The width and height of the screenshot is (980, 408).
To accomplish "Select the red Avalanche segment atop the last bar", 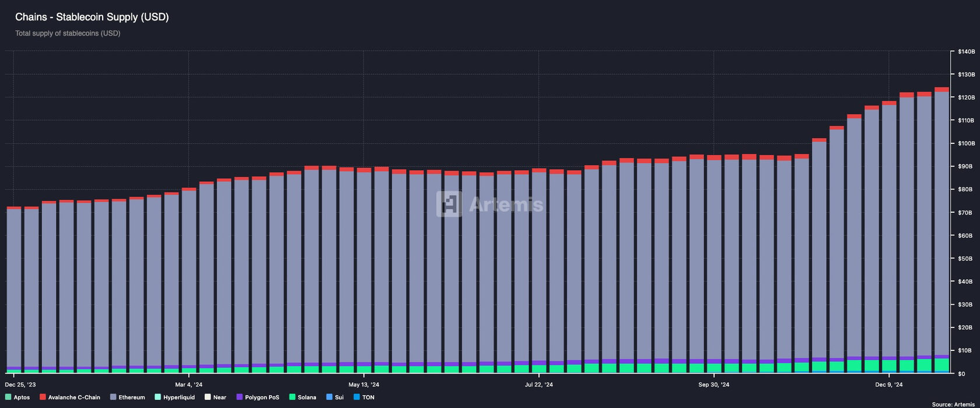I will pos(942,90).
